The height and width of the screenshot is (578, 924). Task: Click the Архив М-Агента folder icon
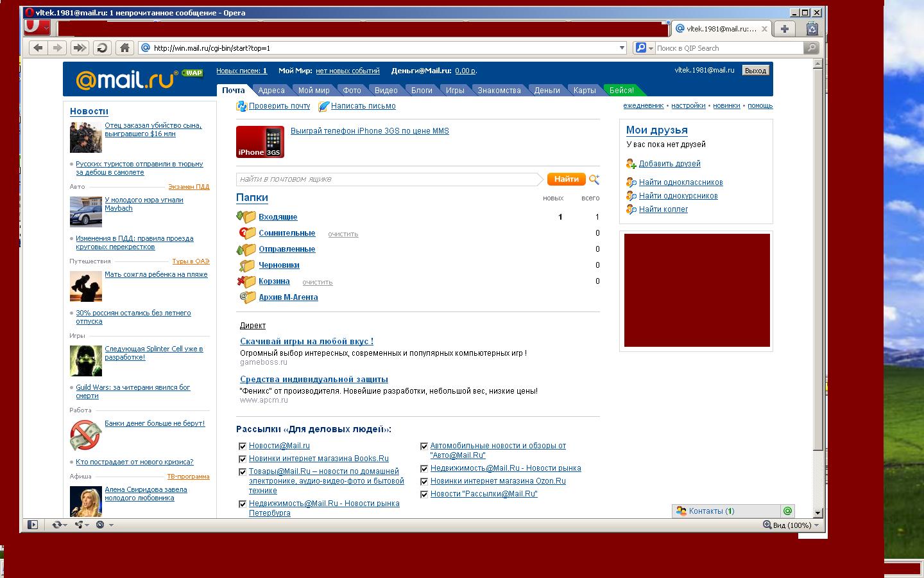(x=247, y=297)
